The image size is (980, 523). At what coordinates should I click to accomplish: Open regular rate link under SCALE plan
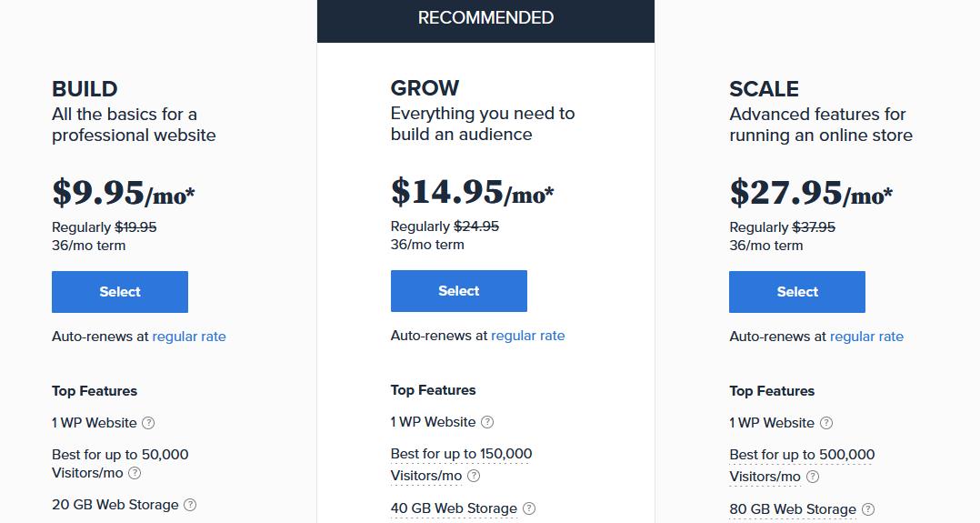[866, 337]
